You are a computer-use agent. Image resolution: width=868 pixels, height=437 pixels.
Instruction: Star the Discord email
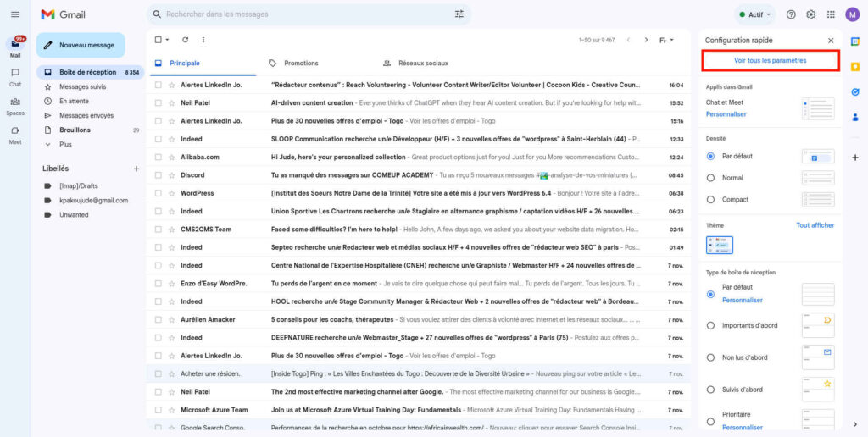pos(171,175)
